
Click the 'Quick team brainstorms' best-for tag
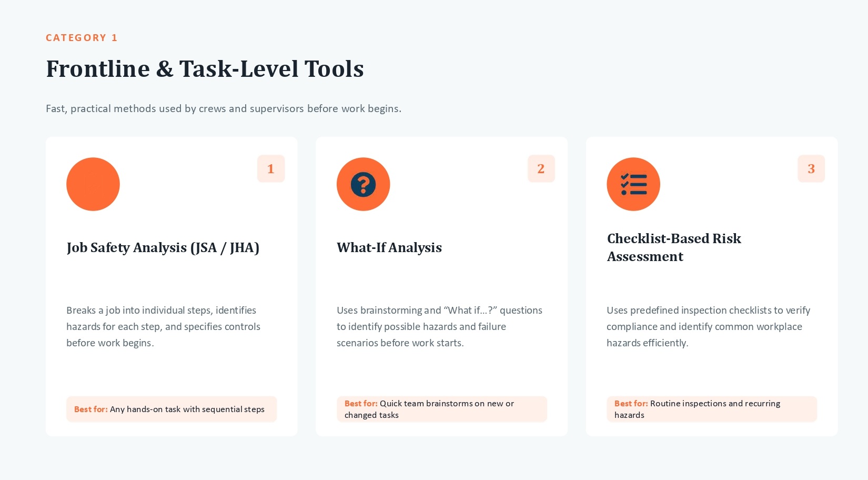(x=442, y=409)
